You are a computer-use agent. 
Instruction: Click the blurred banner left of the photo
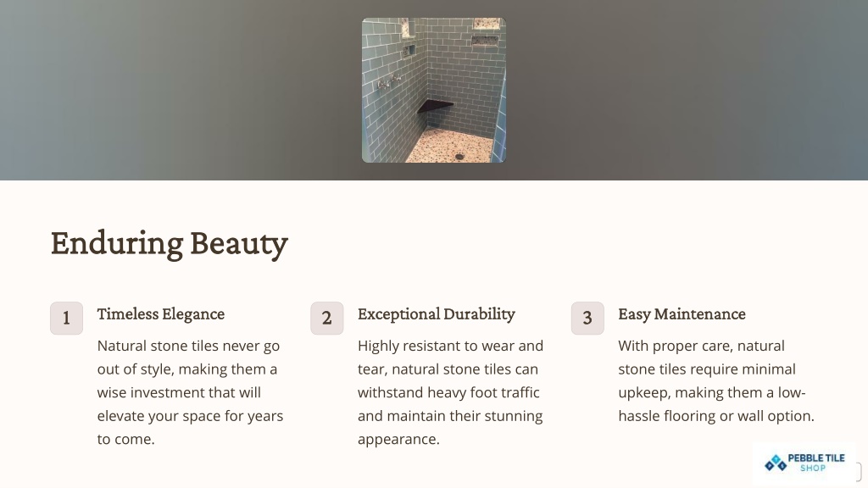181,90
